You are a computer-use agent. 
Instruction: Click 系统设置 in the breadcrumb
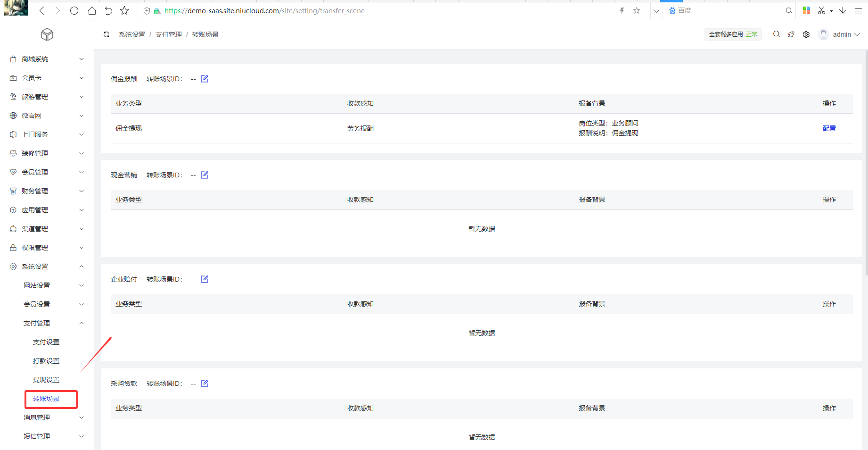click(132, 34)
